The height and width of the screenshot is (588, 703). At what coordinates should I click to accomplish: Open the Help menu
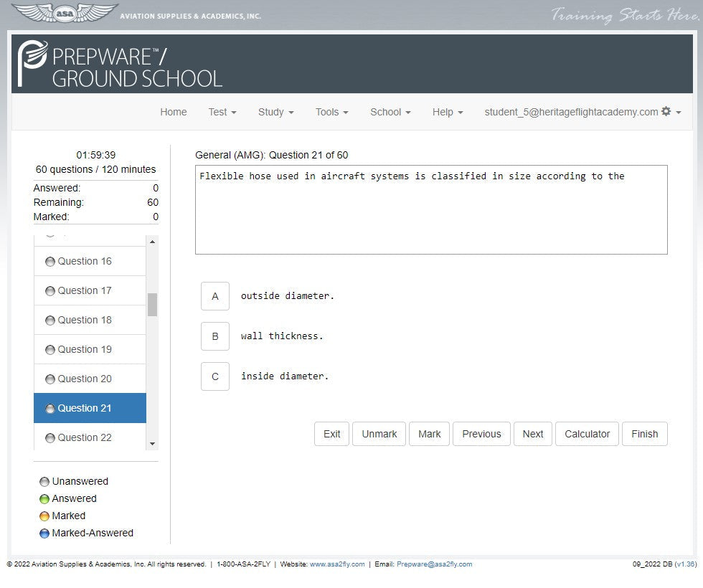coord(447,112)
